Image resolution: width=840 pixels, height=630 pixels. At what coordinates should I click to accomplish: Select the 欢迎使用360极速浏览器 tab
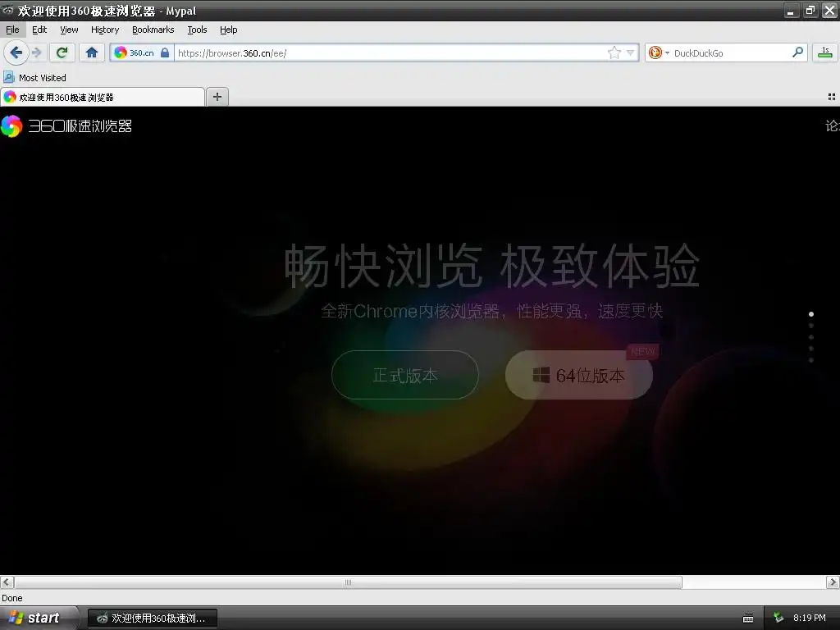click(103, 97)
